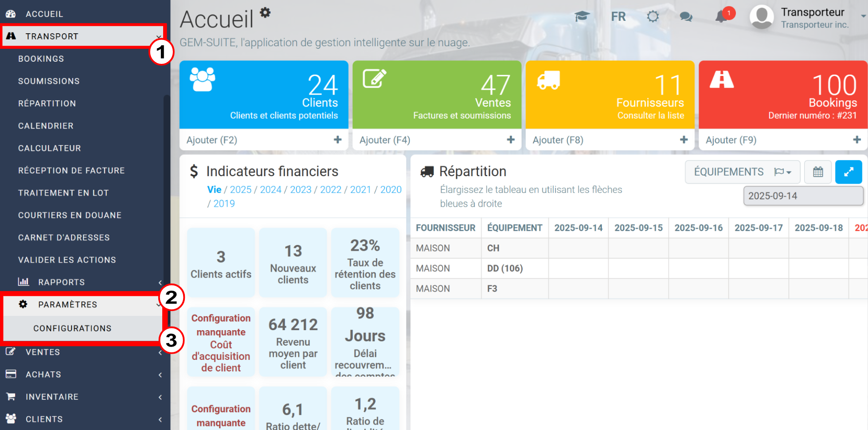Screen dimensions: 868x430
Task: Expand the Répartition table with blue arrows button
Action: 848,172
